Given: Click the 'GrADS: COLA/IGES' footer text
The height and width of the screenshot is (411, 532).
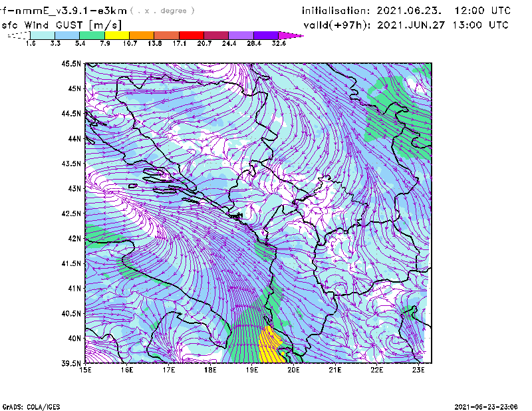Looking at the screenshot, I should (x=31, y=407).
